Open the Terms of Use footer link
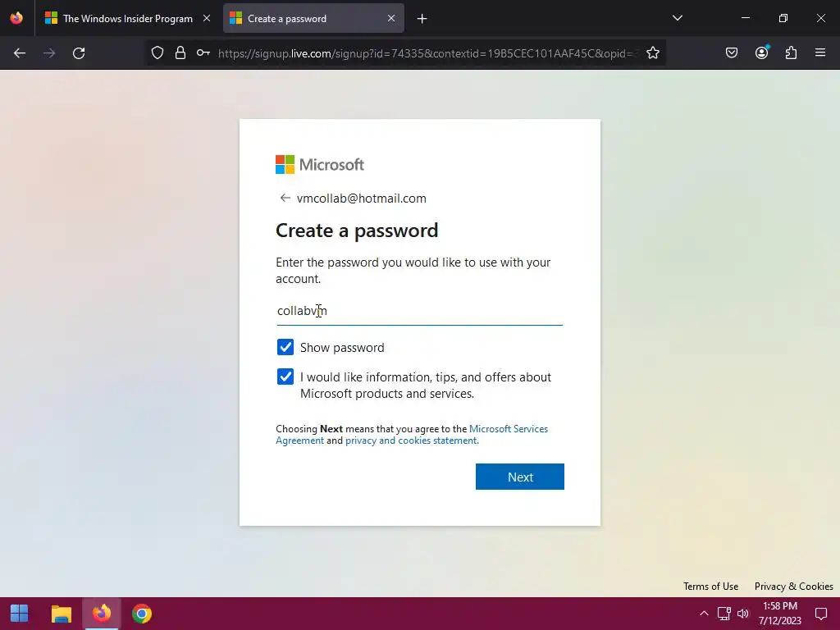 point(710,586)
